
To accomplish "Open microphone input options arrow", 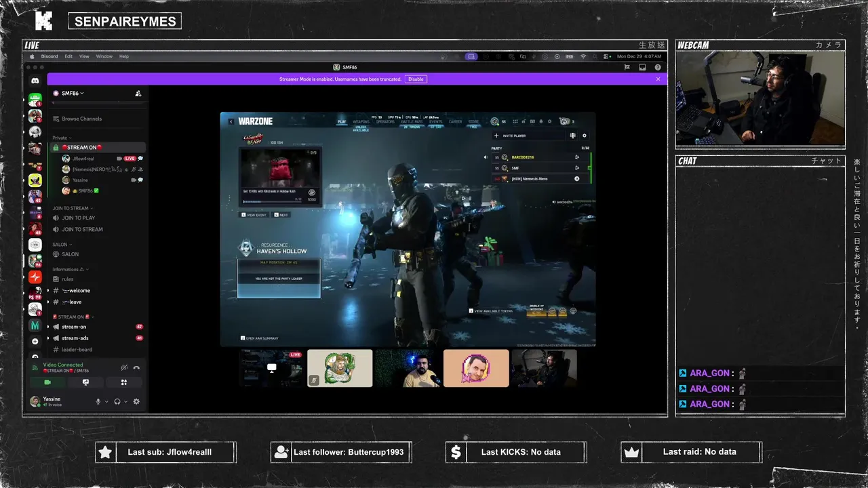I will [x=105, y=401].
